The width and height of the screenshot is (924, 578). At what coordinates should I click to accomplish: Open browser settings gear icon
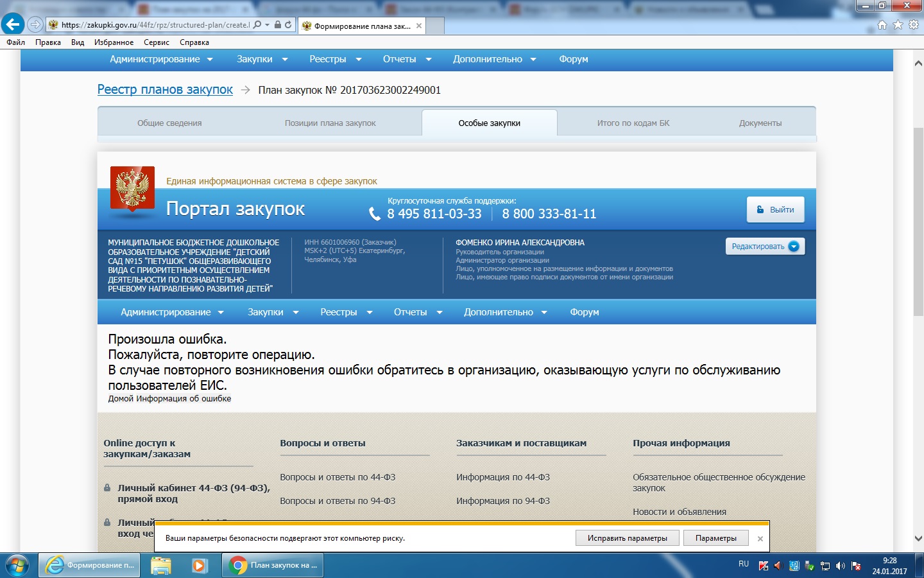coord(914,25)
